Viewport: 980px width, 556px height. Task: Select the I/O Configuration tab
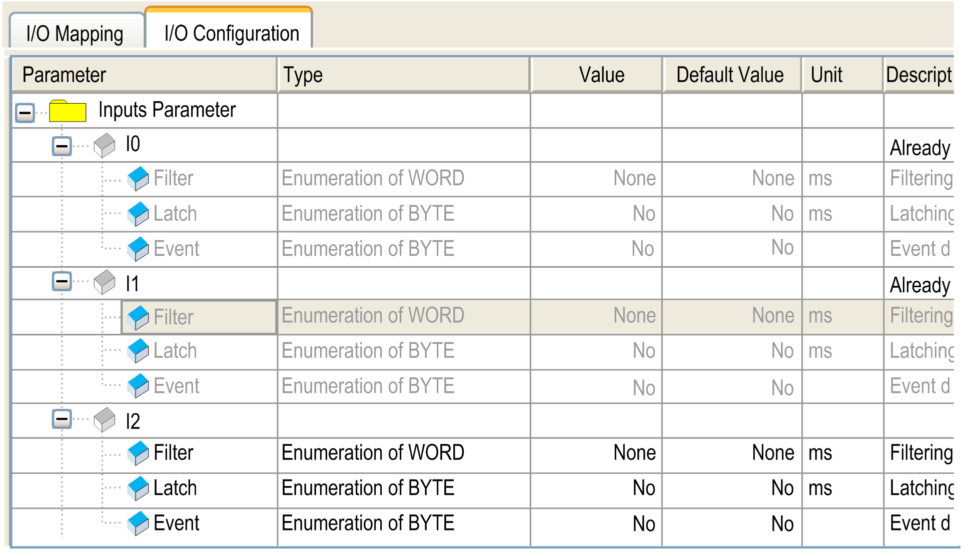point(231,34)
